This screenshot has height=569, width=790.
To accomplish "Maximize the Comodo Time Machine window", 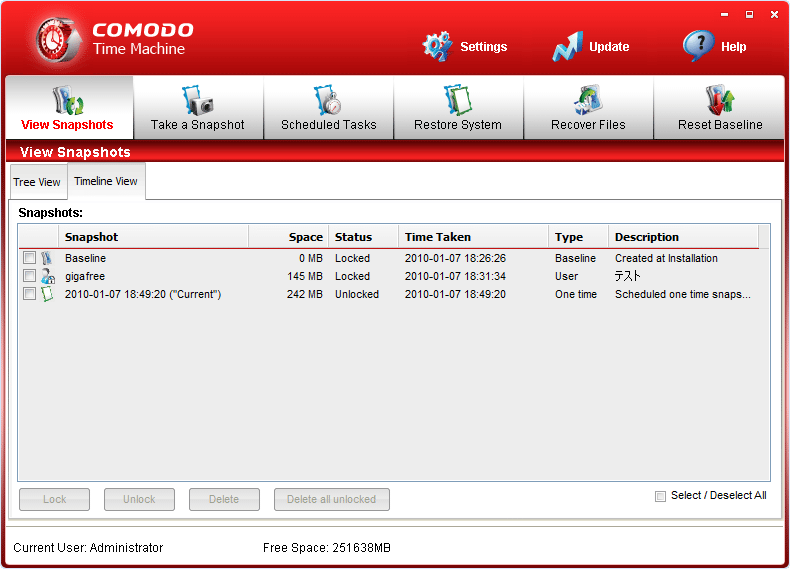I will point(749,15).
